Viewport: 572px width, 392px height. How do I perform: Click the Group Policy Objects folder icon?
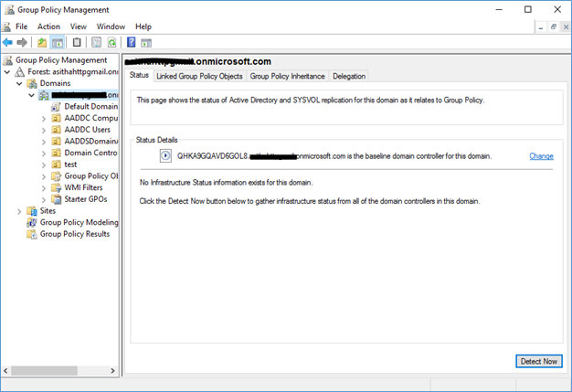coord(56,176)
